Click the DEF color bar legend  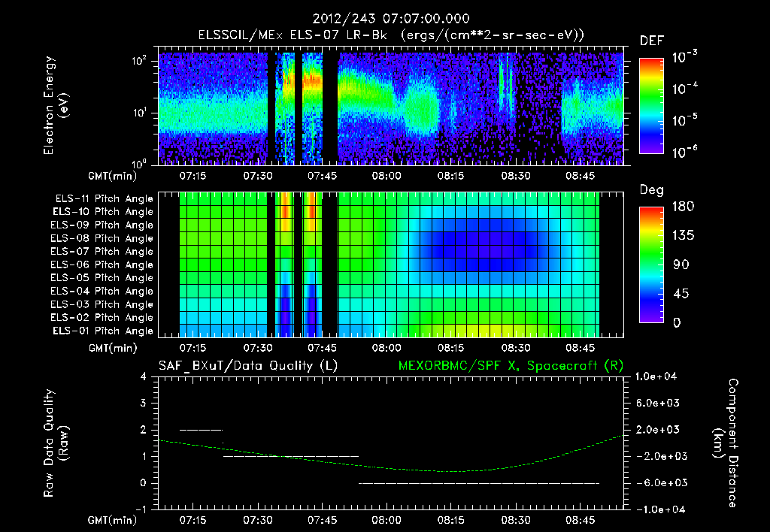point(651,106)
